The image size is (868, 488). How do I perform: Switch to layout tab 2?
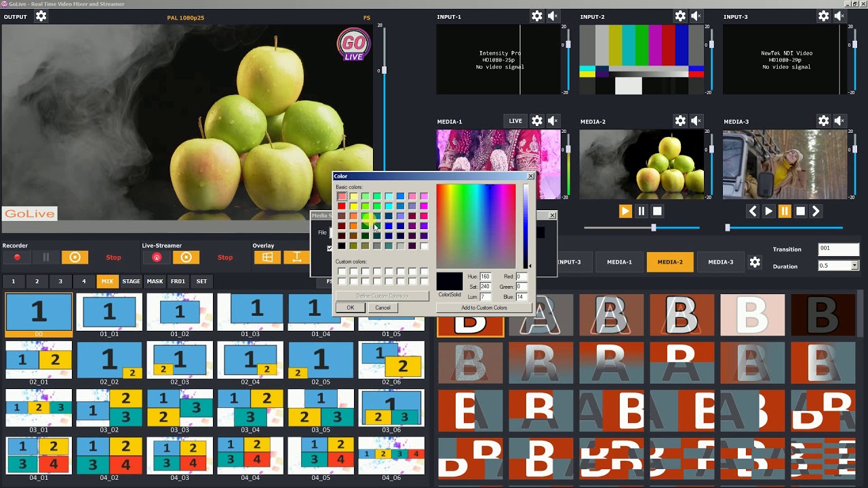tap(37, 281)
